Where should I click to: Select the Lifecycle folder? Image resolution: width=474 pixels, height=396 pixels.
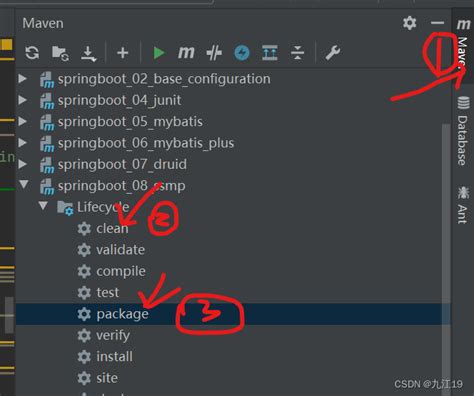[x=103, y=207]
